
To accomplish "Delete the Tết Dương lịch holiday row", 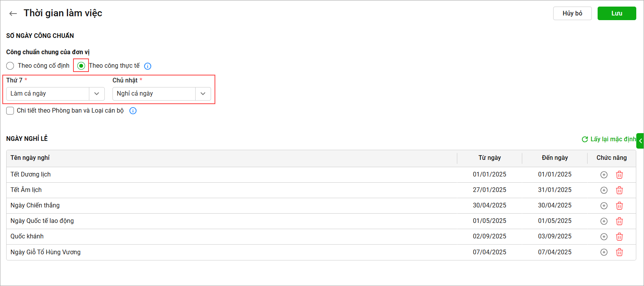I will [x=619, y=175].
